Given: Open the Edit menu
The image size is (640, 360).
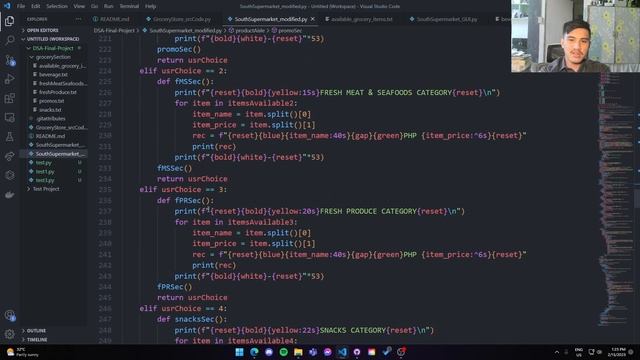Looking at the screenshot, I should click(36, 6).
